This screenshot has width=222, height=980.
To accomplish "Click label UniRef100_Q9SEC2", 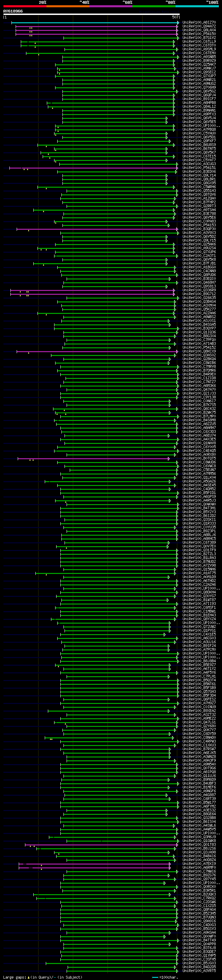I will coord(199,72).
